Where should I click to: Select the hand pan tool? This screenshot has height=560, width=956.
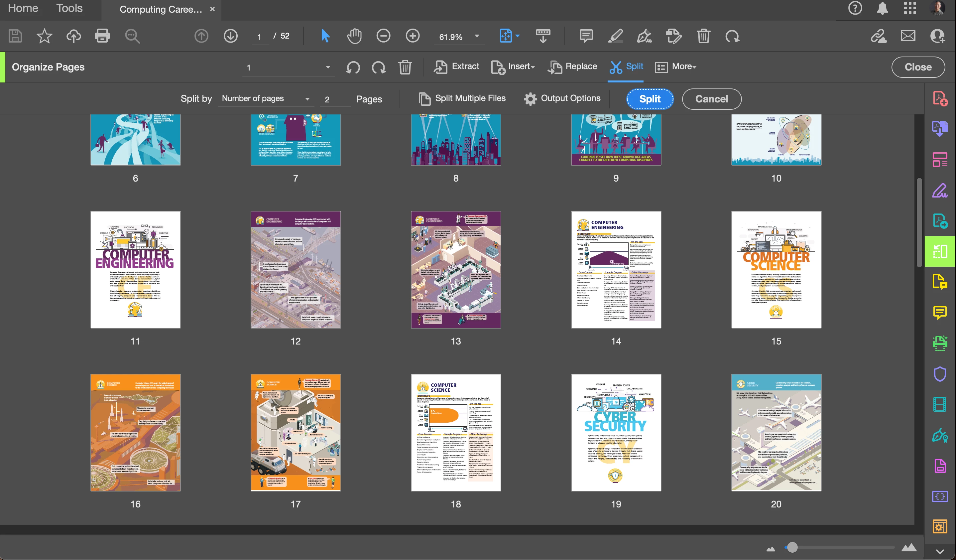(354, 36)
